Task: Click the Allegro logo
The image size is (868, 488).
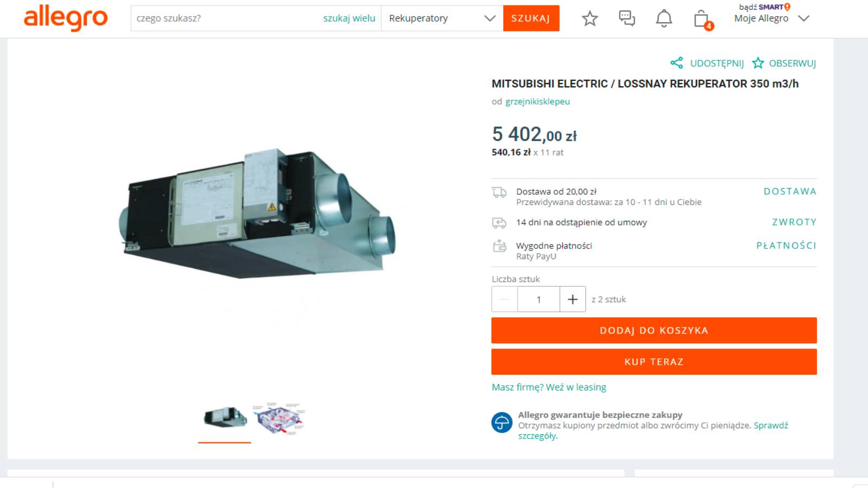Action: point(66,18)
